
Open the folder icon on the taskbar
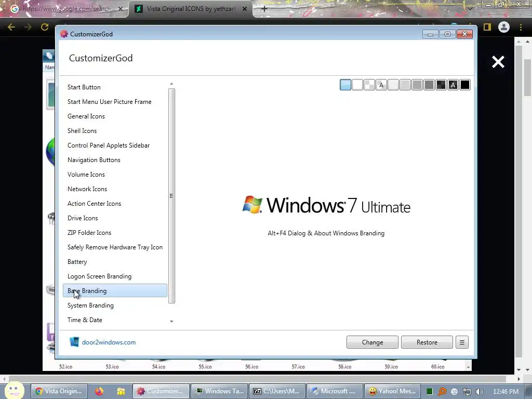pos(121,392)
